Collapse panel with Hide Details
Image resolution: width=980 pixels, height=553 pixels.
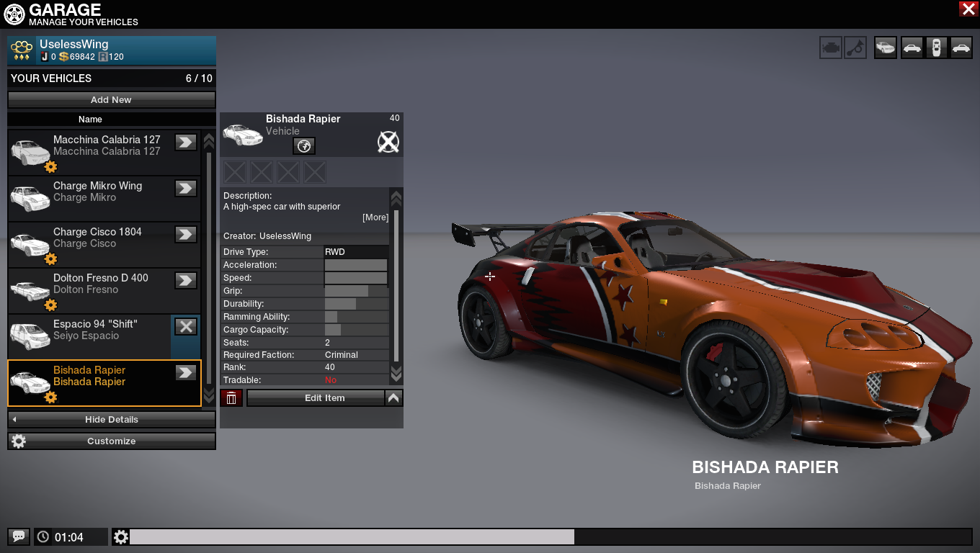pos(112,420)
